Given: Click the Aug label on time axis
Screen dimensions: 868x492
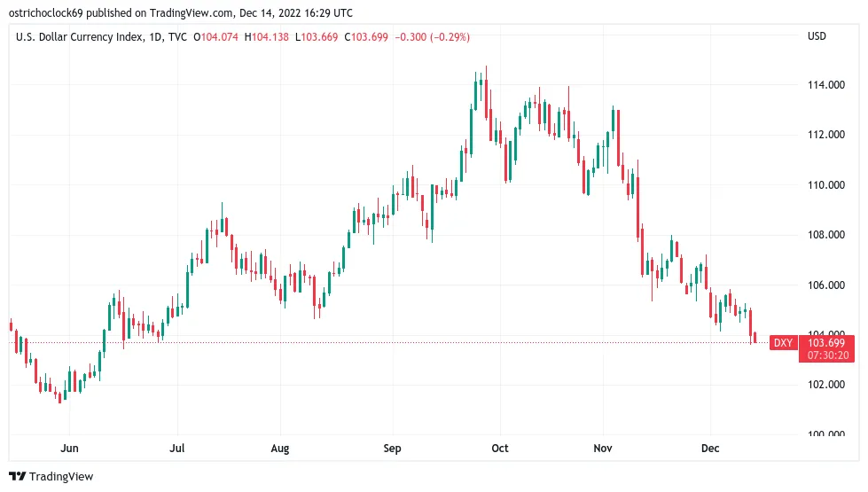Looking at the screenshot, I should tap(280, 449).
